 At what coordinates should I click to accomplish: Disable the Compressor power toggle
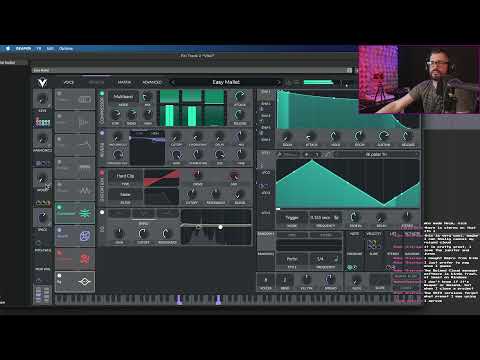[x=102, y=94]
